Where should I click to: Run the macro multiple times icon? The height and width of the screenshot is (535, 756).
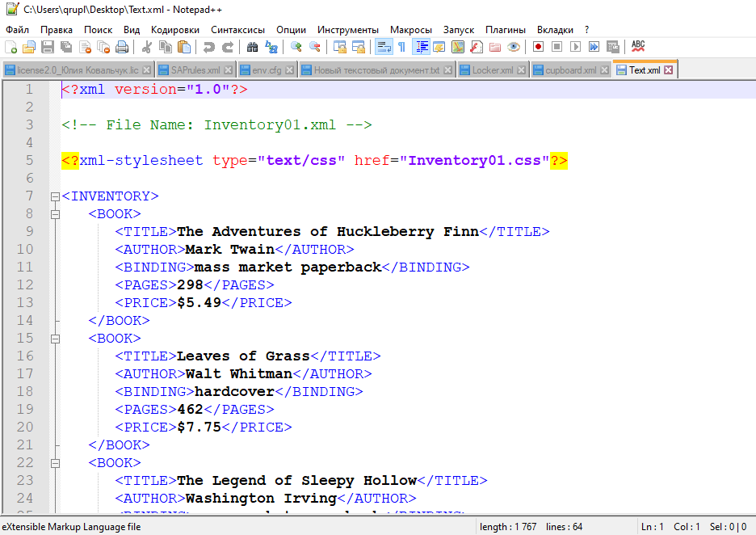click(594, 47)
